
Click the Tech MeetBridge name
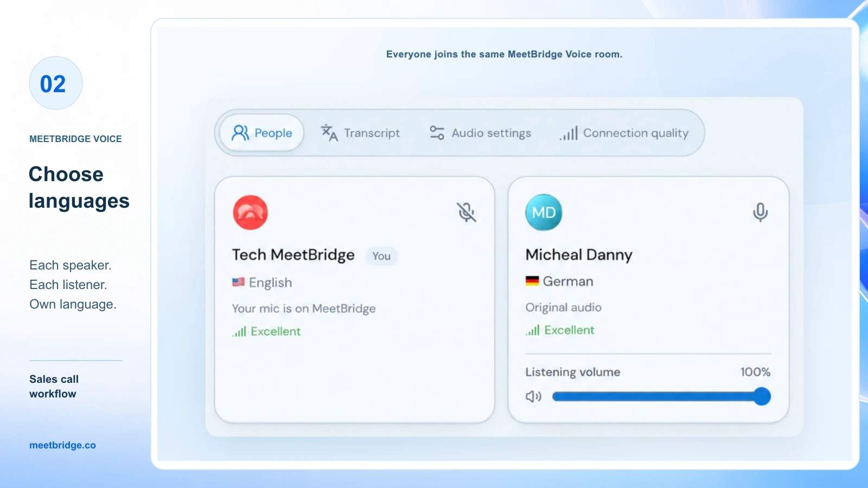pyautogui.click(x=293, y=255)
